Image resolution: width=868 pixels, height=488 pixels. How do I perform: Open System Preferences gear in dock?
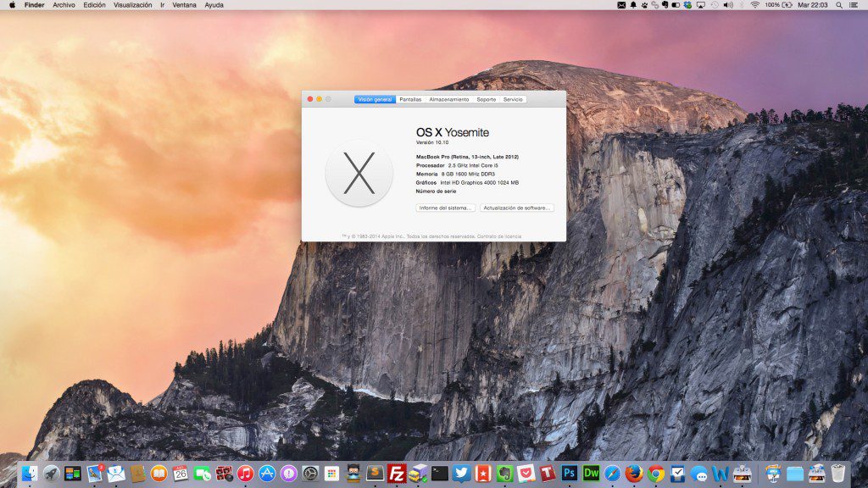click(x=310, y=474)
